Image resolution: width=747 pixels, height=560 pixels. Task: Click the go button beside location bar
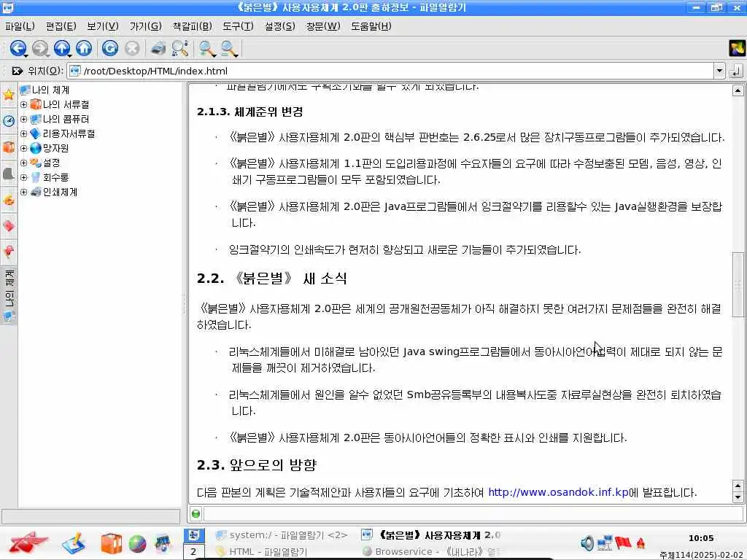coord(736,71)
